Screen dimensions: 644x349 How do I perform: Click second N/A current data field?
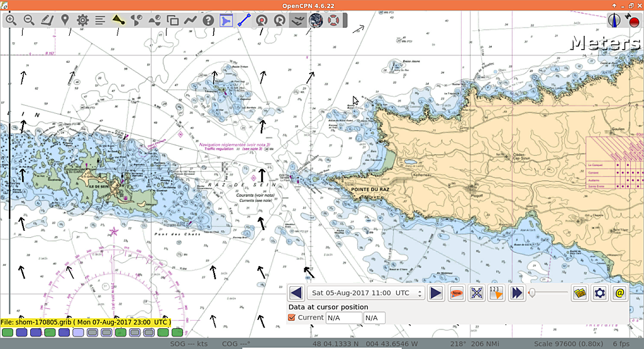(x=374, y=318)
